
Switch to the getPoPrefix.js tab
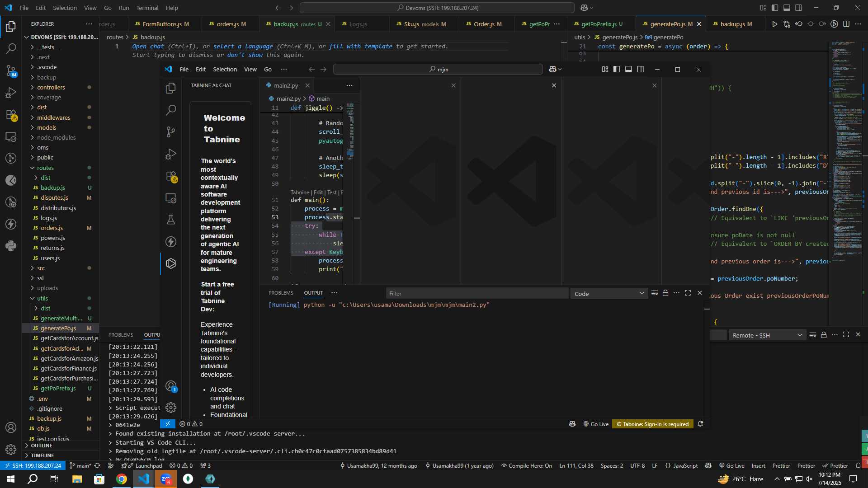(601, 24)
